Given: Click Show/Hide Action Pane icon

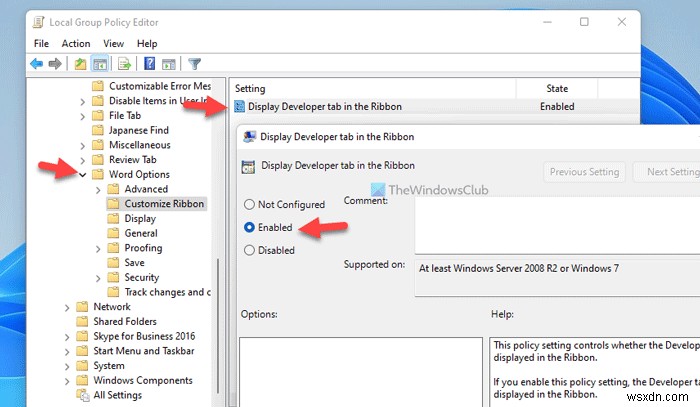Looking at the screenshot, I should click(x=169, y=64).
